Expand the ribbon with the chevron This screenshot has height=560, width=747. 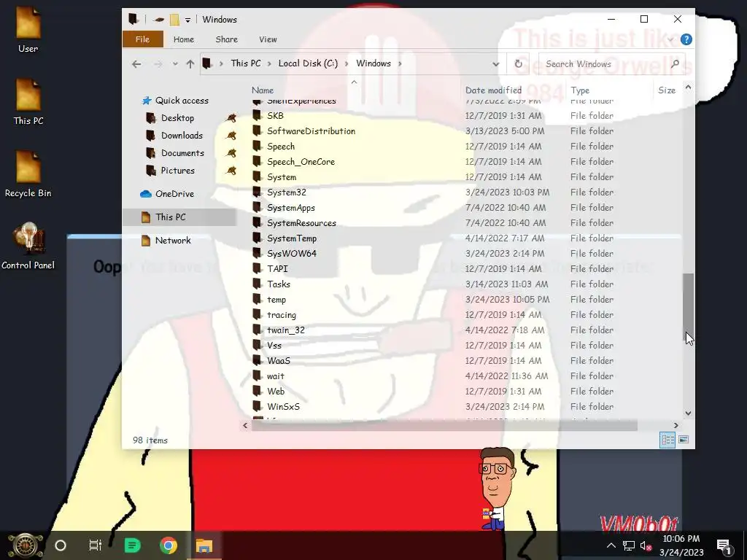click(670, 39)
